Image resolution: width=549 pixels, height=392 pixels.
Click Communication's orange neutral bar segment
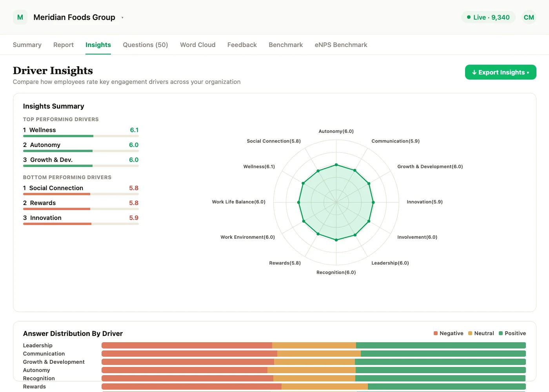coord(319,354)
